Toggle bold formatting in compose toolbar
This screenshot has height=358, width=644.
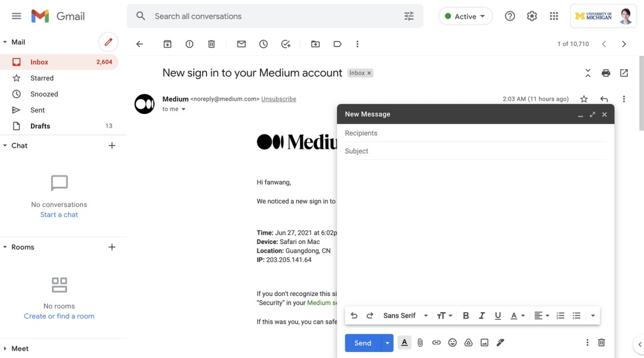click(x=466, y=316)
